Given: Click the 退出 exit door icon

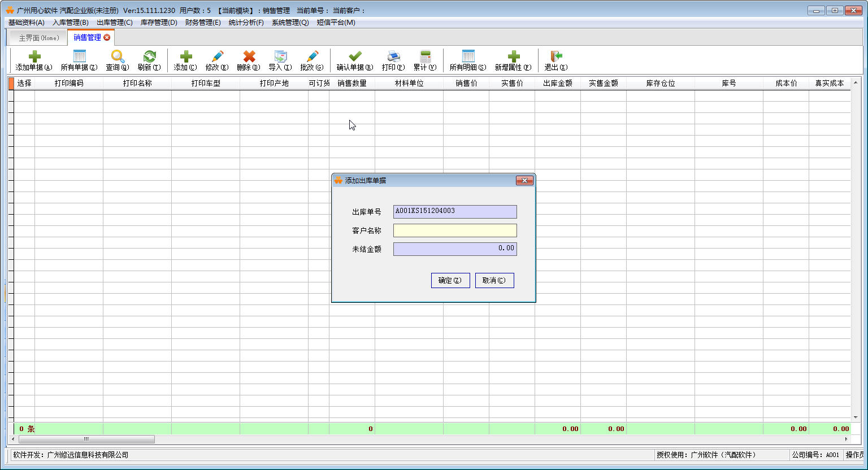Looking at the screenshot, I should [556, 56].
